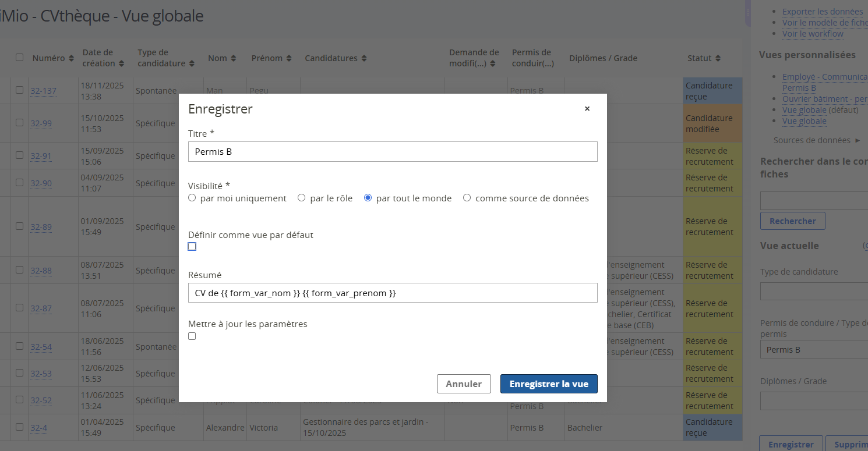868x451 pixels.
Task: Open the Diplômes / Grade dropdown
Action: tap(816, 400)
